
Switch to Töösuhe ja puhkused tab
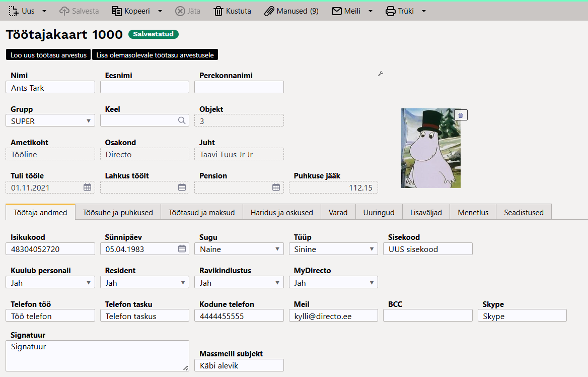point(118,212)
